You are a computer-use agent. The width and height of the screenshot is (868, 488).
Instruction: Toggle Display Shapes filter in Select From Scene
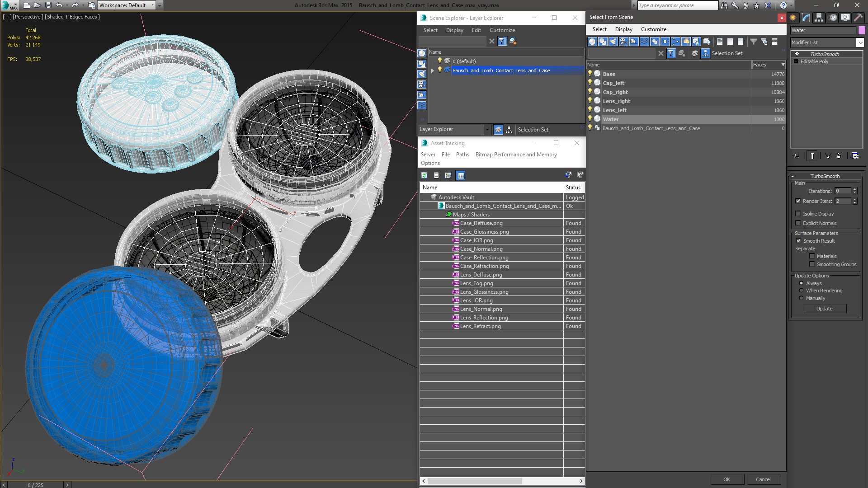[x=603, y=42]
